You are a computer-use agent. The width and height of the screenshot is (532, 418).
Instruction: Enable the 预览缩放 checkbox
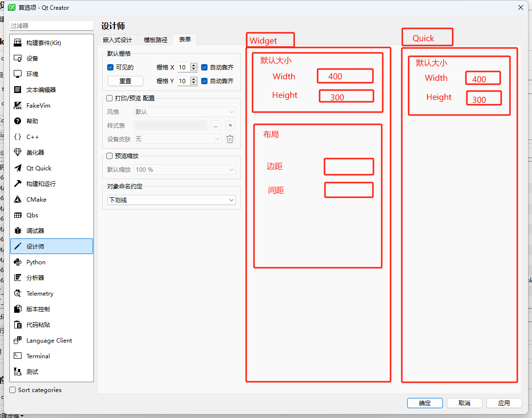tap(109, 156)
